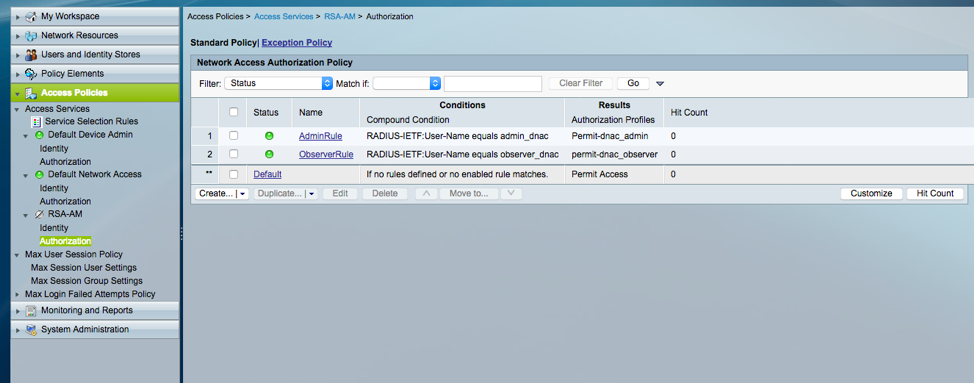Select Identity under Default Device Admin

pyautogui.click(x=54, y=148)
